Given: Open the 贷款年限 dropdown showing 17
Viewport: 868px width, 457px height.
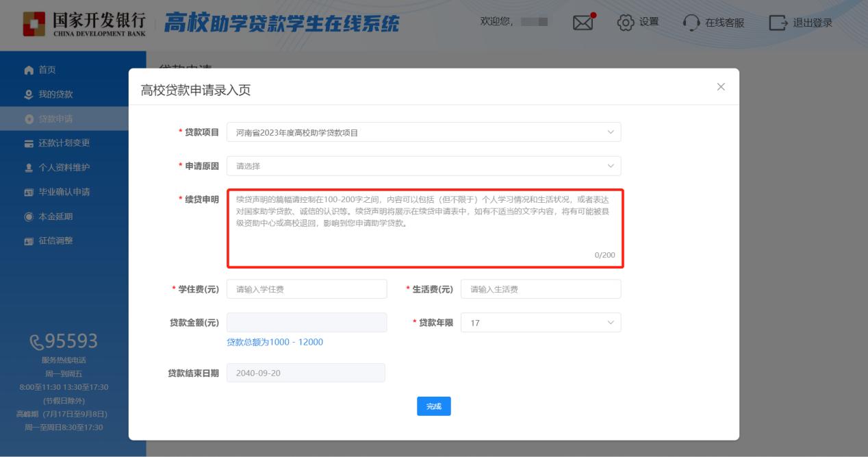Looking at the screenshot, I should [x=541, y=323].
